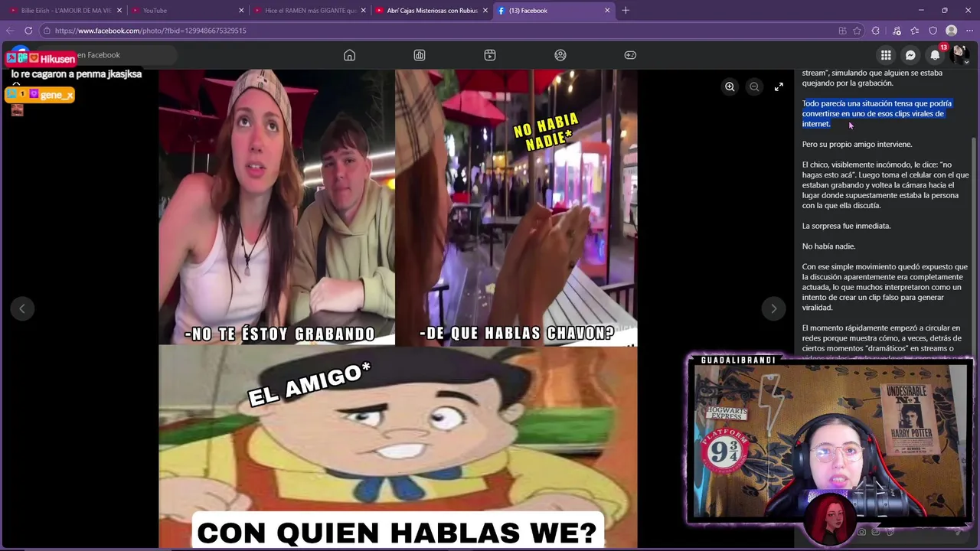Click the 'Con ese simple movimiento' paragraph
The image size is (980, 551).
(x=885, y=287)
